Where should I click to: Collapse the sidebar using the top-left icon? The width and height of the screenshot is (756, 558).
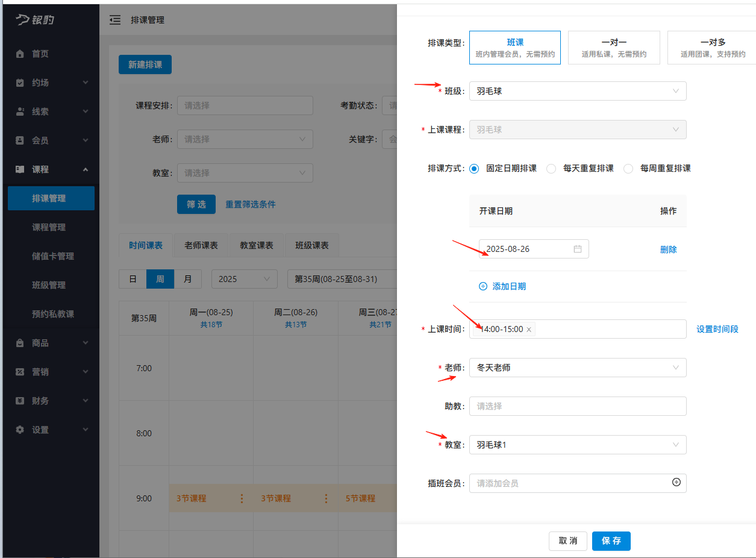pos(115,19)
